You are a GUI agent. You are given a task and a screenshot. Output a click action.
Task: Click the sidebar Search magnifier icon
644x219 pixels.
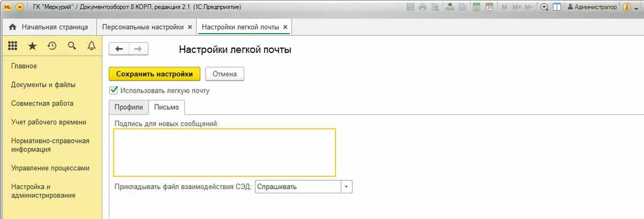pyautogui.click(x=71, y=46)
